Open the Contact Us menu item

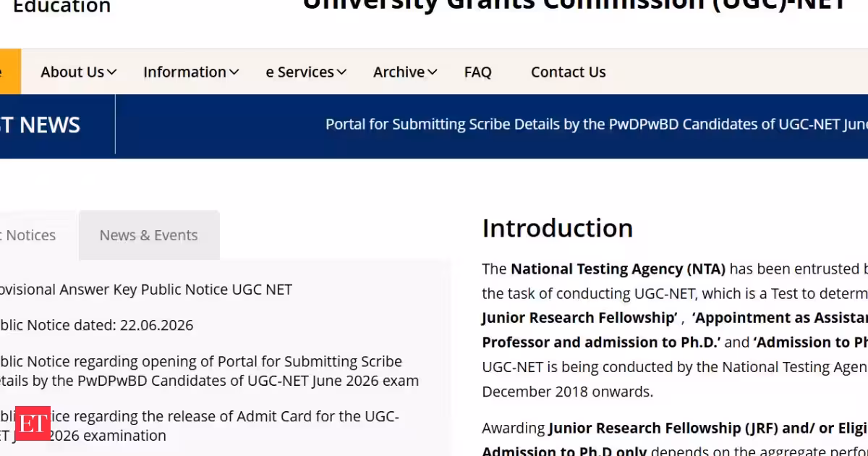pos(569,72)
